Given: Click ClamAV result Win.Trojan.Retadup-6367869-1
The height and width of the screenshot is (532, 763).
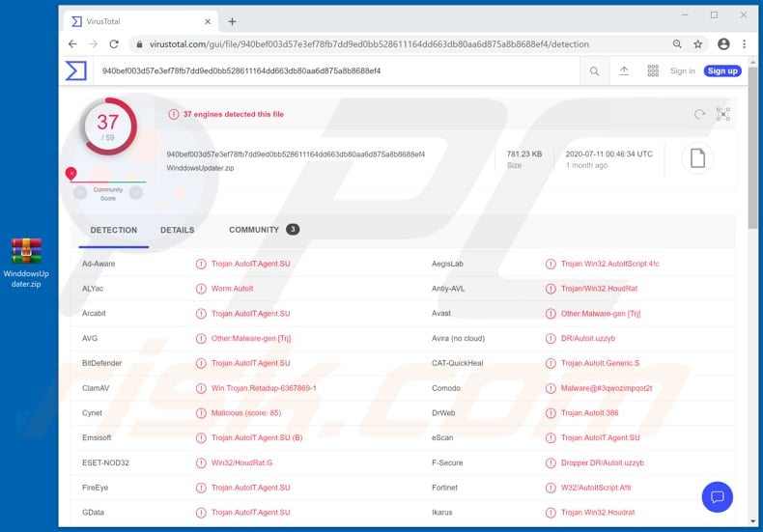Looking at the screenshot, I should tap(264, 388).
